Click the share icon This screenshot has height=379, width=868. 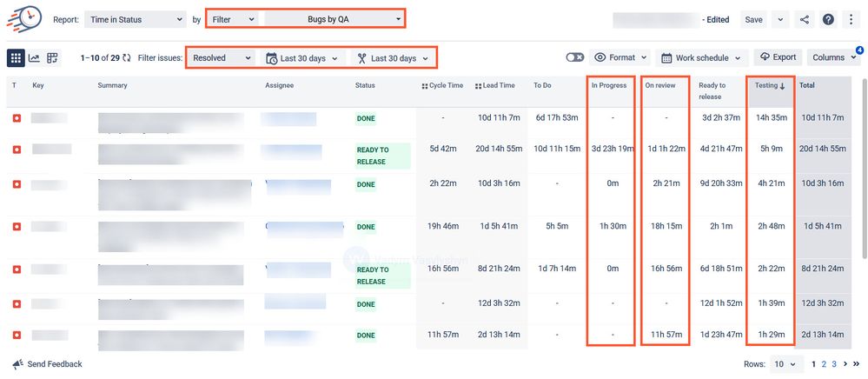(x=805, y=19)
